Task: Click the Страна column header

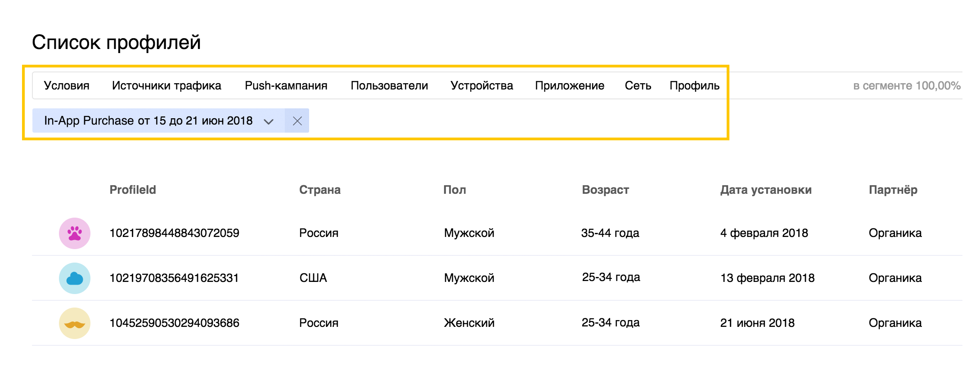Action: coord(319,190)
